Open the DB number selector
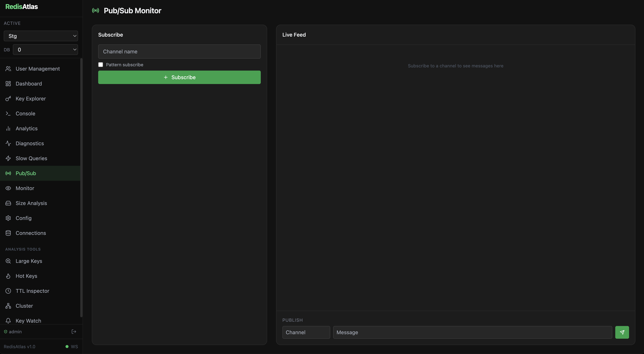This screenshot has width=644, height=354. coord(45,49)
